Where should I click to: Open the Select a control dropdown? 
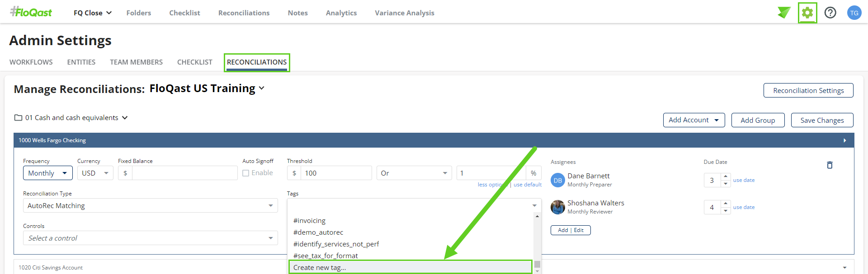pyautogui.click(x=150, y=238)
